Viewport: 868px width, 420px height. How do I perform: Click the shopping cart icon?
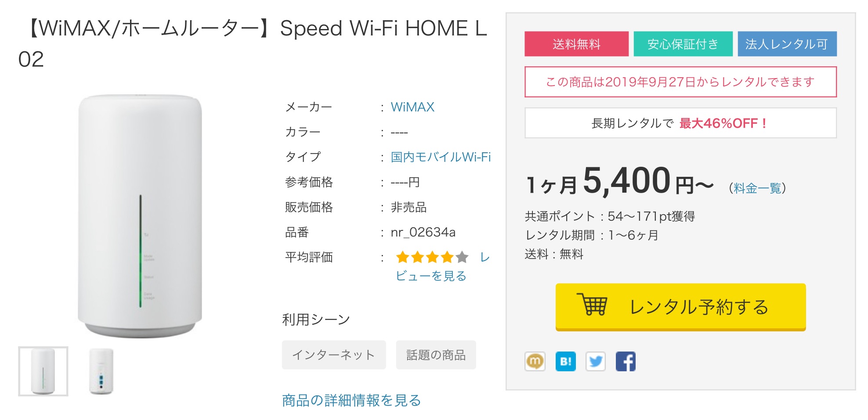592,305
